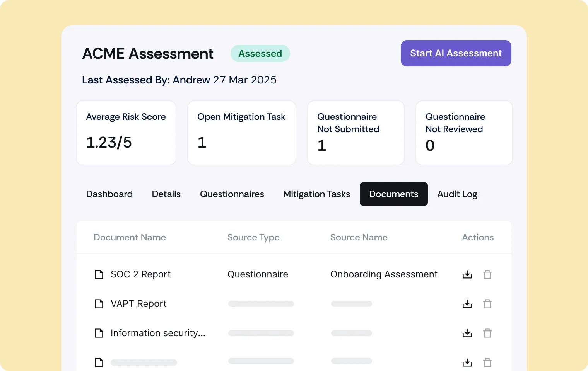Click the 1.23/5 risk score value
Screen dimensions: 588x371
(109, 142)
